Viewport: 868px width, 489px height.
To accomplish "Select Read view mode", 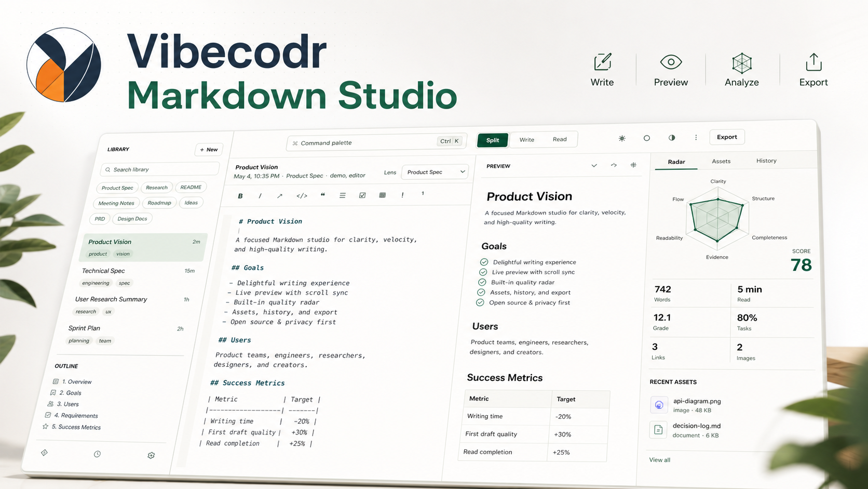I will (560, 139).
